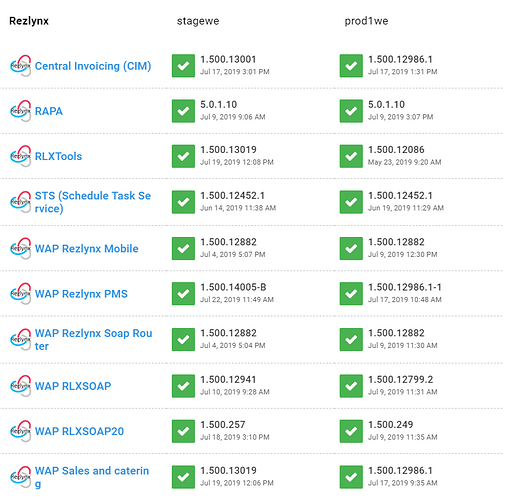Click stagewe success checkmark for WAP Rezlynx Soap Router

(183, 339)
